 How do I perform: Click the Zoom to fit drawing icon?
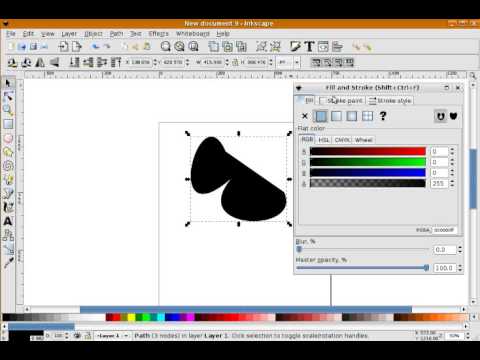(x=179, y=47)
